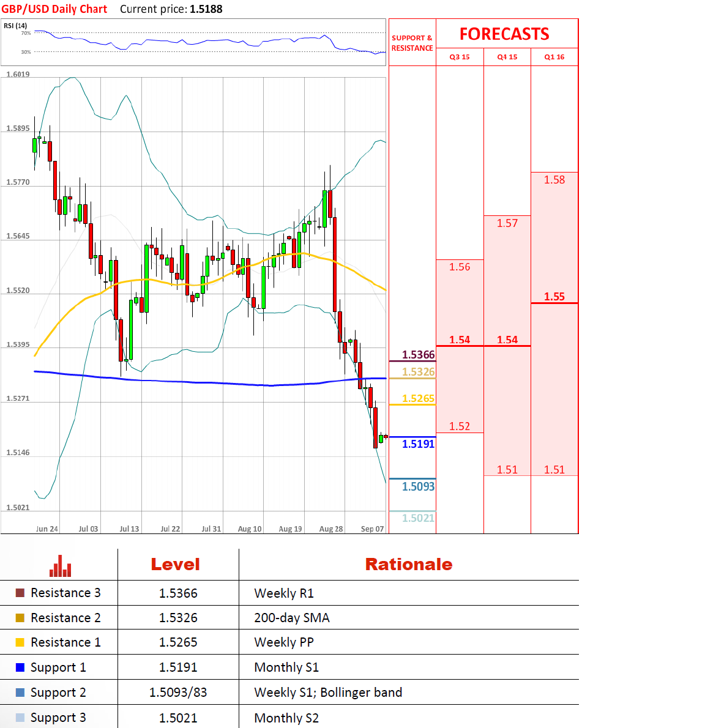Click the 1.5093 support label beside chart

point(419,486)
